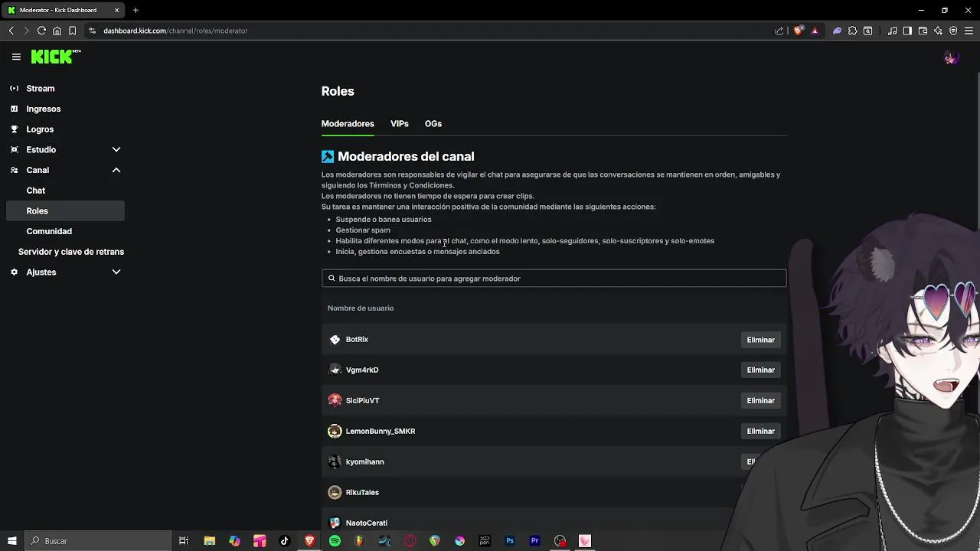Click the Stream broadcast icon in sidebar
The width and height of the screenshot is (980, 551).
click(x=14, y=88)
